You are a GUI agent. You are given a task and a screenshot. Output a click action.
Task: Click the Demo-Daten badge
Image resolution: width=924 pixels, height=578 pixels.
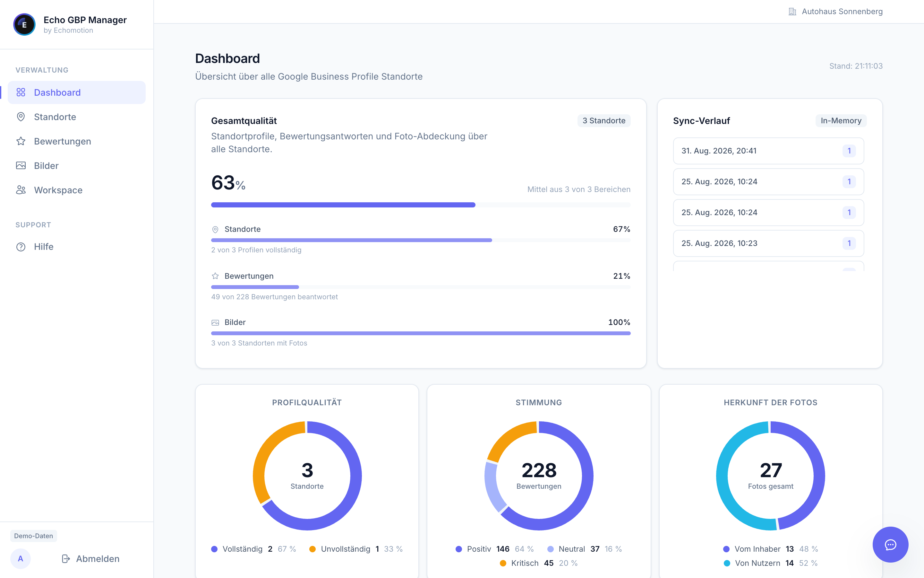tap(34, 536)
